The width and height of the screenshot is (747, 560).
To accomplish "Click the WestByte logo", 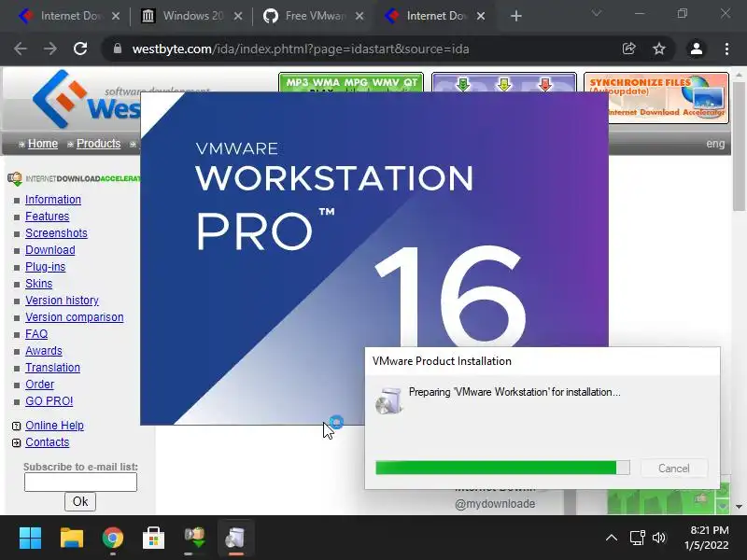I will tap(86, 99).
